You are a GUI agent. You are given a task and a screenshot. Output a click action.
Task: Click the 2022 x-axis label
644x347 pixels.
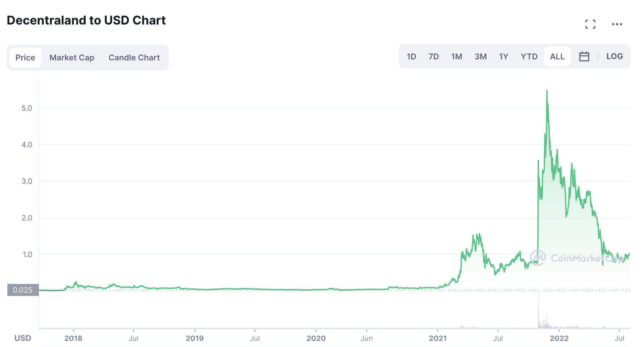(x=559, y=338)
